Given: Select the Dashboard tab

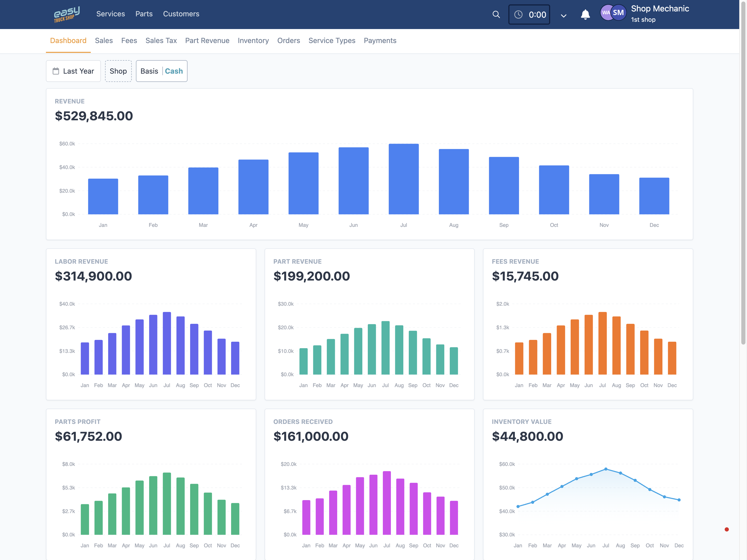Looking at the screenshot, I should click(x=68, y=40).
